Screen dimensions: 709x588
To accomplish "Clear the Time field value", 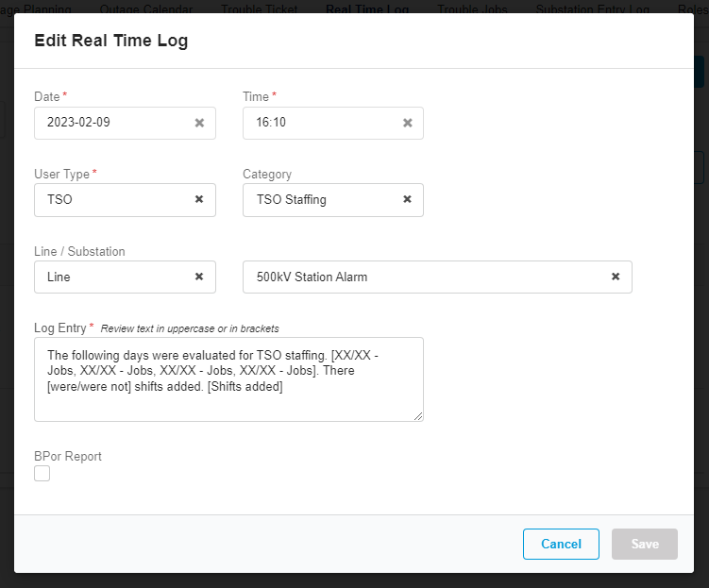I will [407, 123].
